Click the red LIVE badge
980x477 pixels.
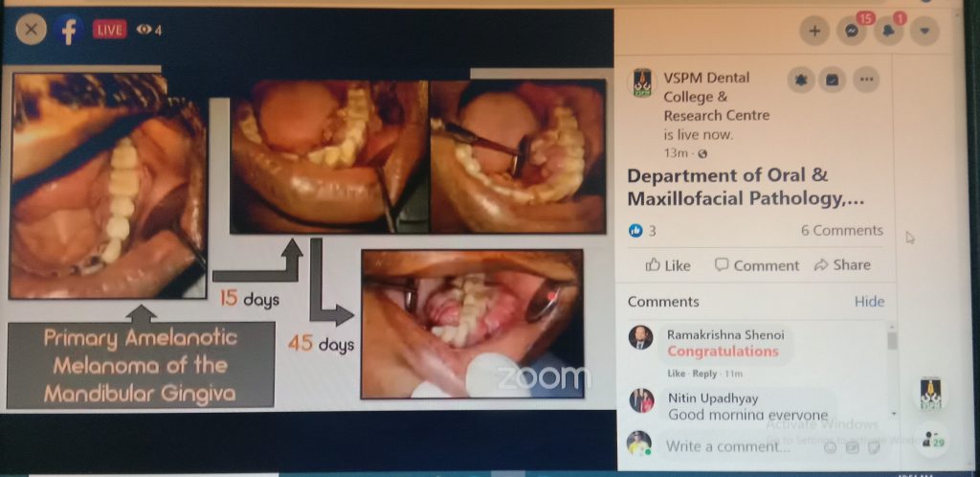coord(109,29)
